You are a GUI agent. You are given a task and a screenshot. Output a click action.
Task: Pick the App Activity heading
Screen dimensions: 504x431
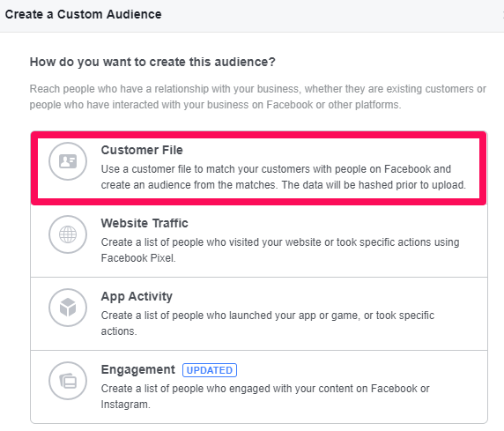coord(137,296)
